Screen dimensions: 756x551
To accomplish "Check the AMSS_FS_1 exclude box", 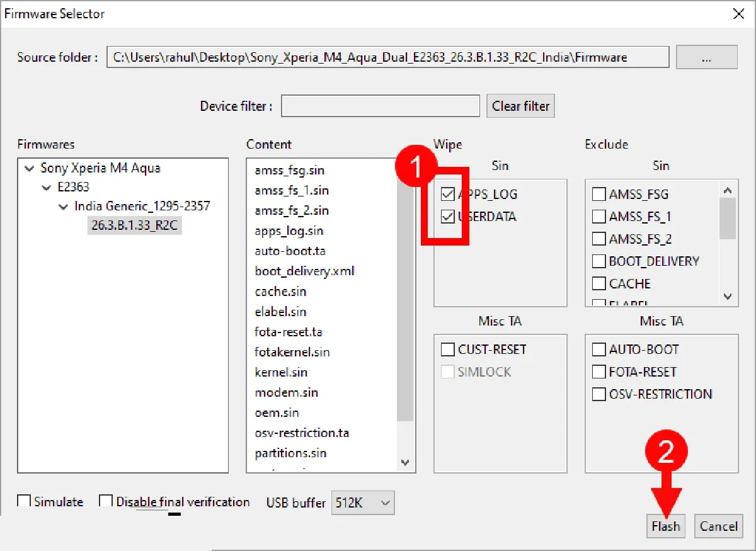I will 599,217.
